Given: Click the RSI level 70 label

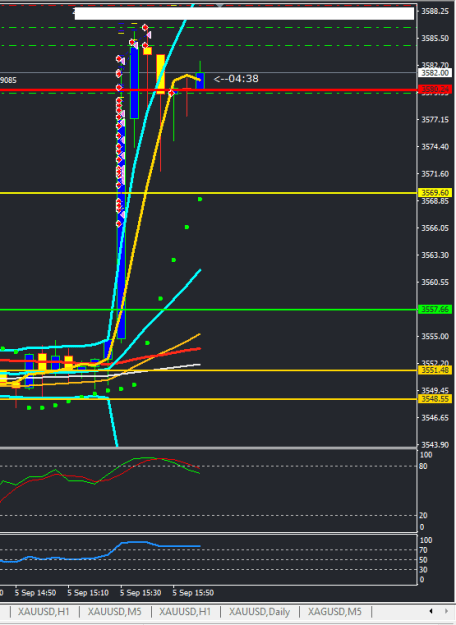Looking at the screenshot, I should point(423,550).
